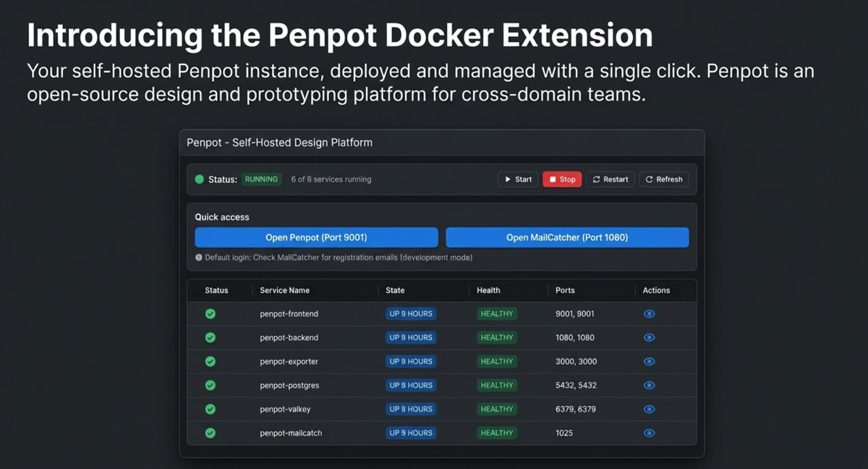Click the RUNNING status badge
The width and height of the screenshot is (868, 469).
click(261, 179)
